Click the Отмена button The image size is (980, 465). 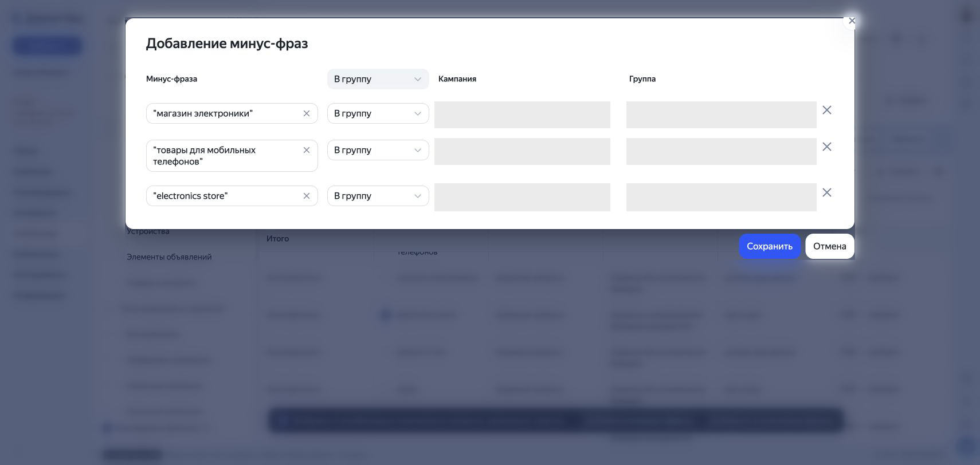point(829,246)
